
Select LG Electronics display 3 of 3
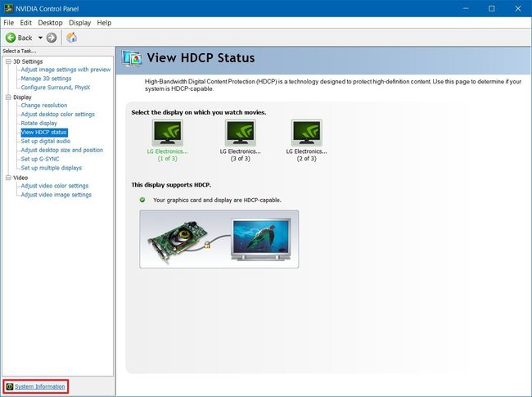240,141
